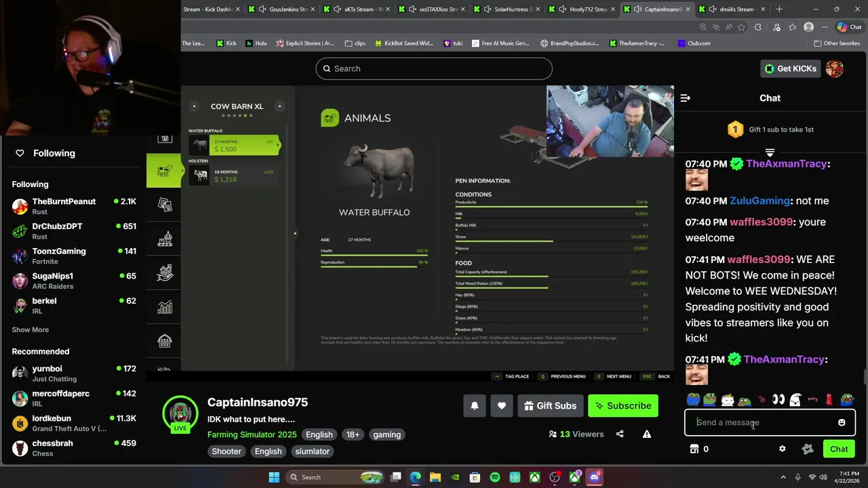Screen dimensions: 868x488
Task: Open the browser profile icon in toolbar
Action: 808,27
